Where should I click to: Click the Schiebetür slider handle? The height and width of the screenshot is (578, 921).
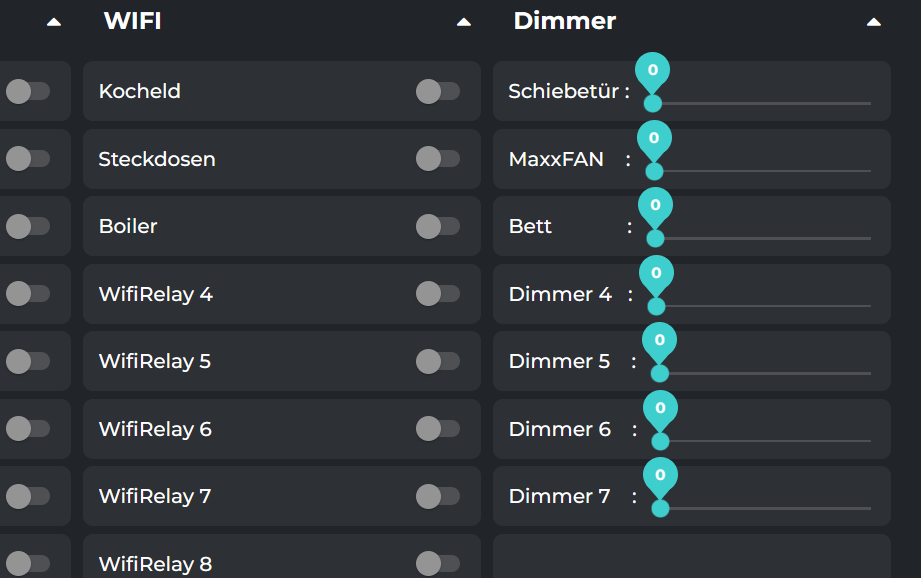652,103
